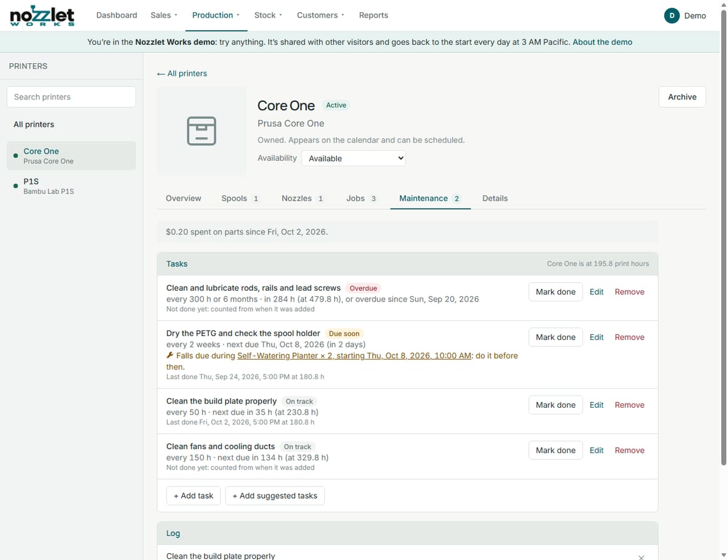Click the Core One printer placeholder image

(201, 130)
